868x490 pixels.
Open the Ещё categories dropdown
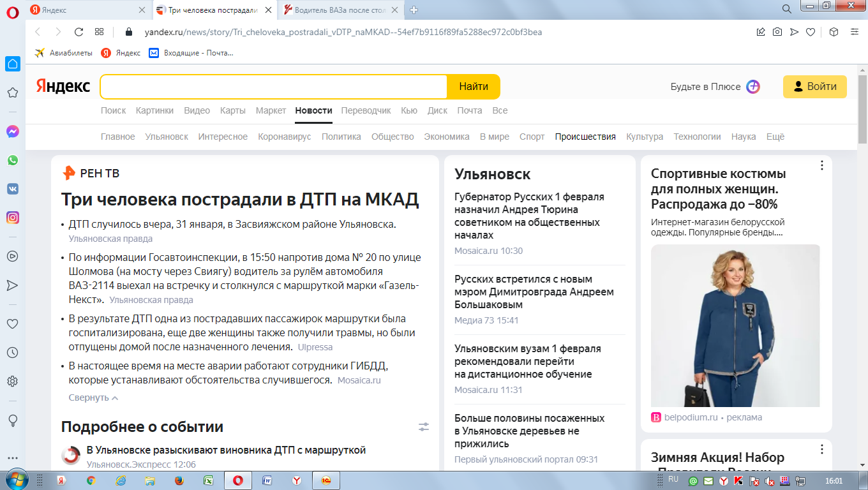point(775,137)
